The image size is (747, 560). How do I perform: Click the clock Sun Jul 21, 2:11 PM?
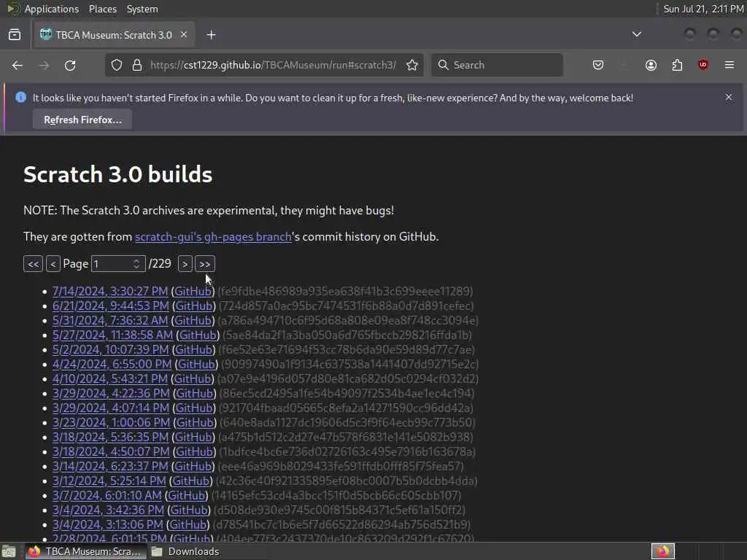[703, 9]
